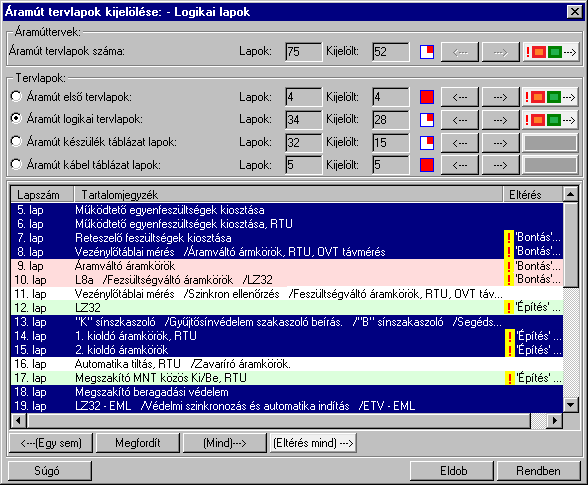Image resolution: width=588 pixels, height=485 pixels.
Task: Click the warning exclamation icon on 17. lap row
Action: pos(509,378)
